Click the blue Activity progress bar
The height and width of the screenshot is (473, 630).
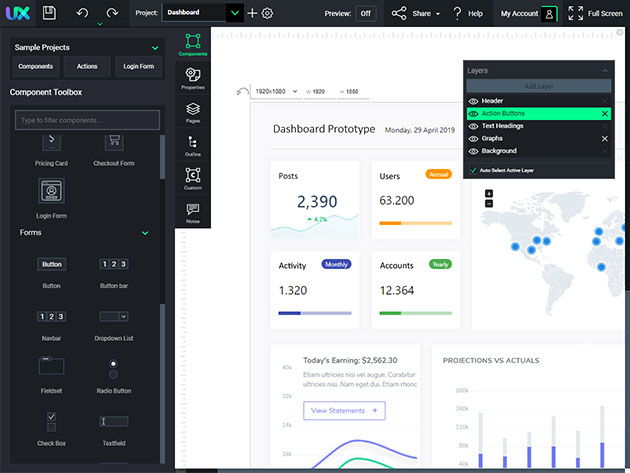[315, 313]
